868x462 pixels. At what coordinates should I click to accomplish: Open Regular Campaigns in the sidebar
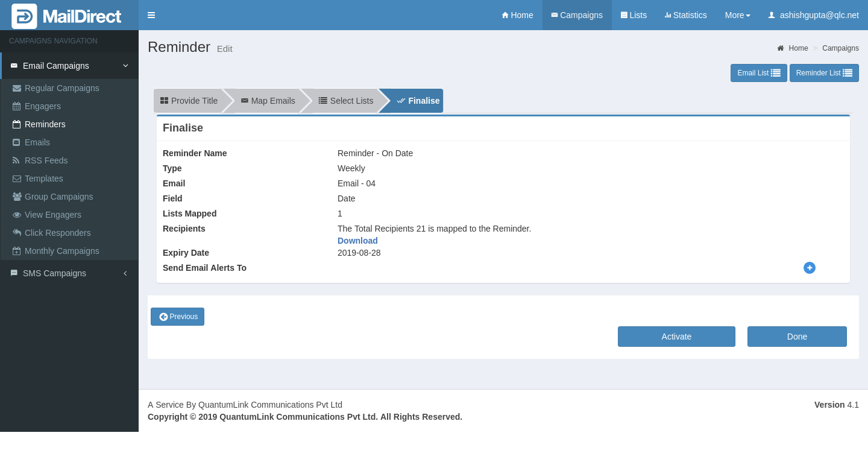(x=61, y=88)
